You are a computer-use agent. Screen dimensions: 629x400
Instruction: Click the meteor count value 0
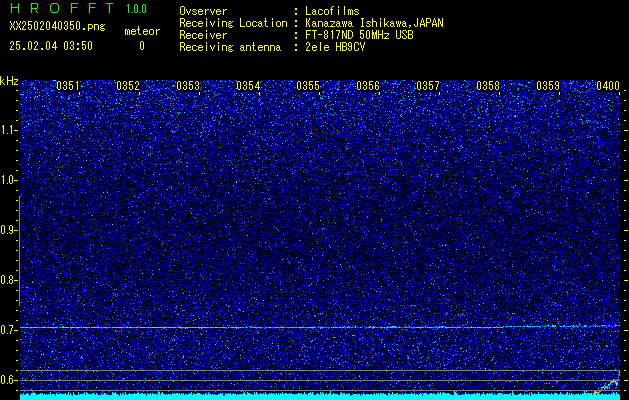(x=142, y=46)
